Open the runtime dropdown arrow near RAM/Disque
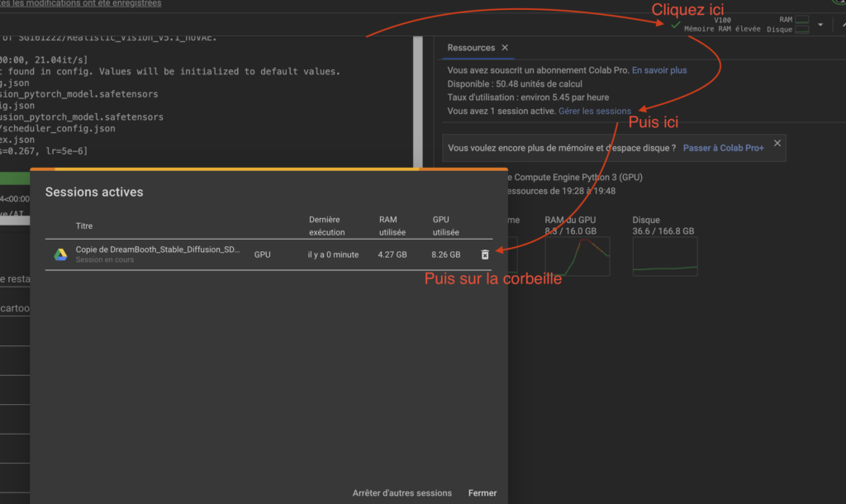 (x=820, y=25)
